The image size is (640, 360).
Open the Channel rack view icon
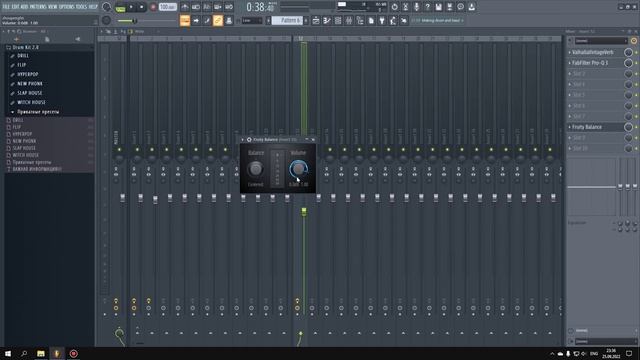pos(338,20)
